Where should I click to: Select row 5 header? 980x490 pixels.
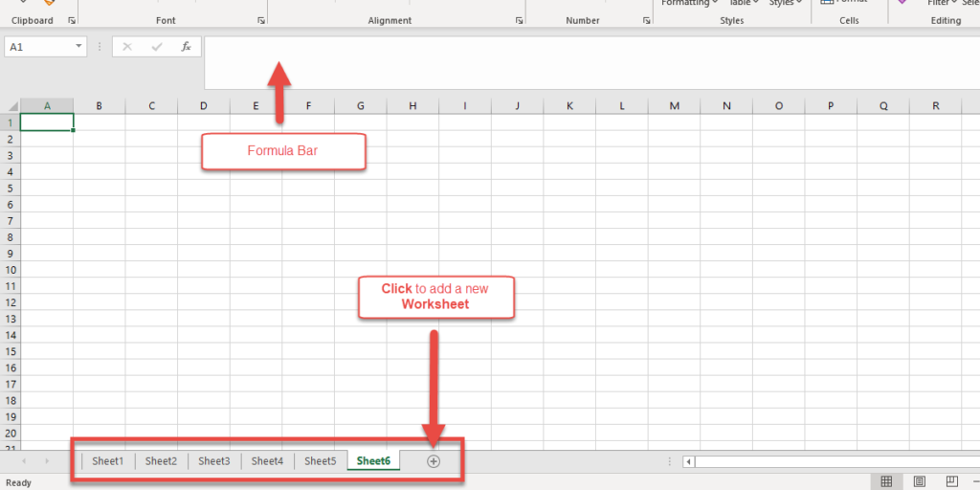10,188
